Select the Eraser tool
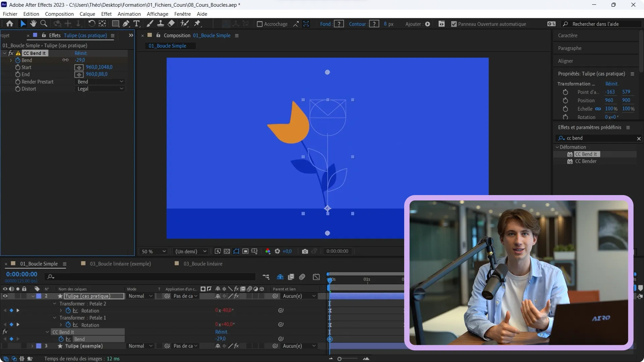 [x=171, y=23]
